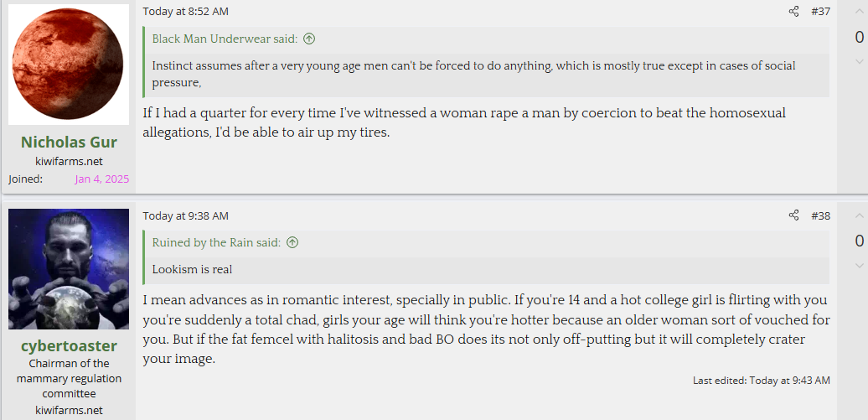Click cybertoaster's avatar image
Image resolution: width=868 pixels, height=420 pixels.
click(x=69, y=269)
